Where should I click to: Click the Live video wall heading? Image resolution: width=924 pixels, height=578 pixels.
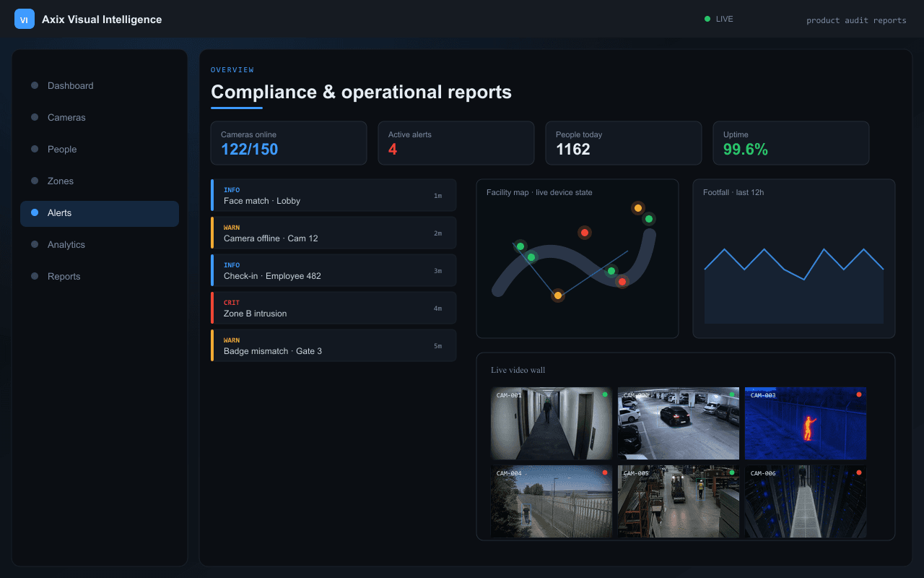tap(518, 370)
